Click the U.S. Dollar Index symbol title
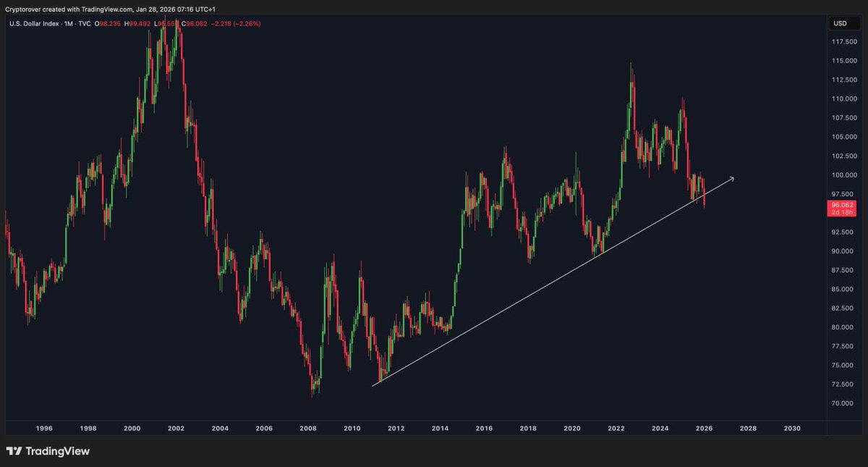868x467 pixels. point(35,24)
